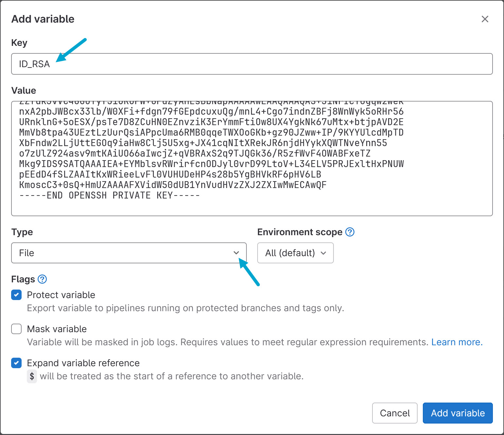
Task: Click the Value field label
Action: (24, 90)
